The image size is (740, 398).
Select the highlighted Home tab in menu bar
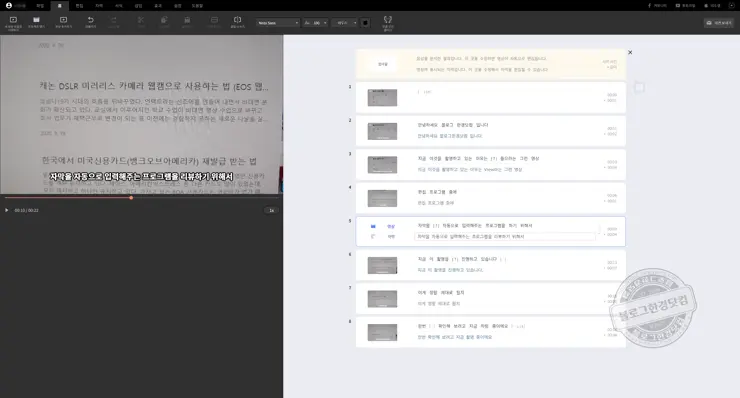click(x=59, y=6)
